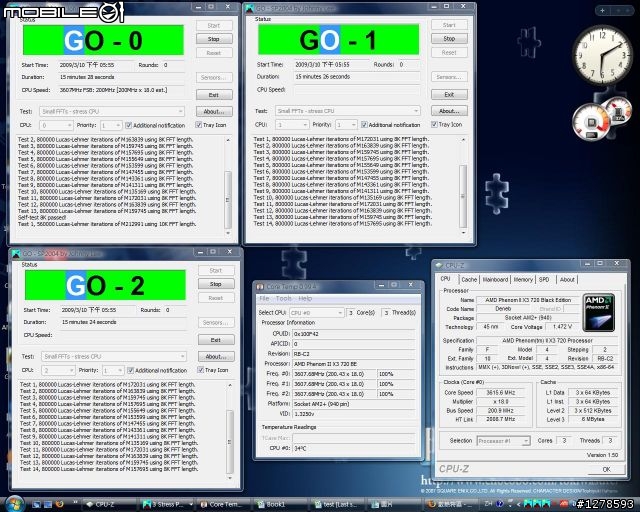
Task: Click CPU Speed field in GO - 0 window
Action: (121, 90)
